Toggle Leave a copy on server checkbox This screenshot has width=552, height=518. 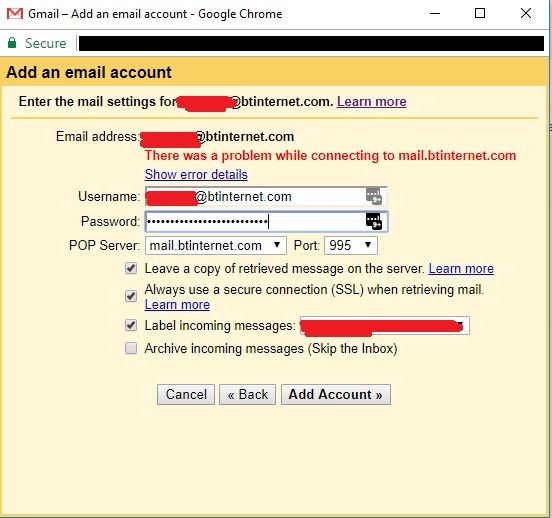click(x=131, y=268)
